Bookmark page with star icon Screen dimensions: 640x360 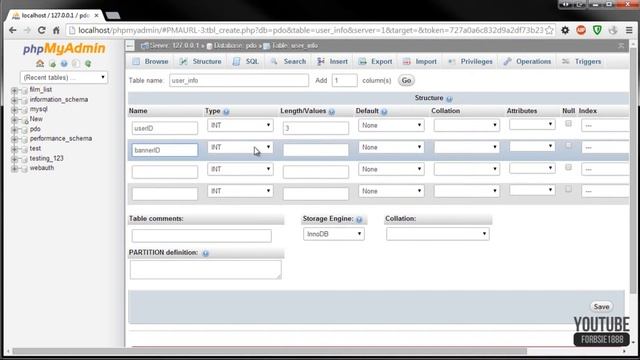point(549,30)
